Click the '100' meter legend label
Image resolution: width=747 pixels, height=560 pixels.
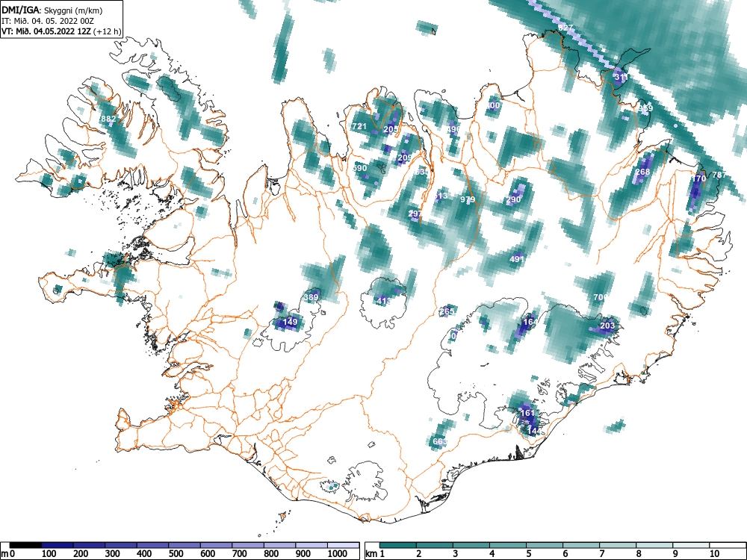49,553
